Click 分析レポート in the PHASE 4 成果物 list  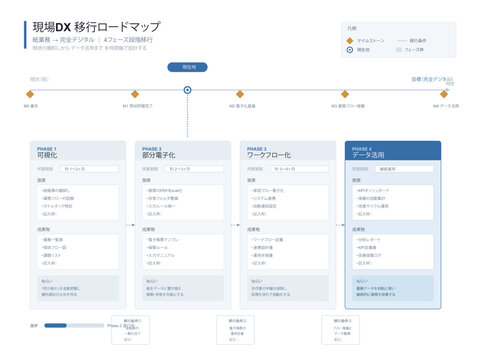coord(368,240)
